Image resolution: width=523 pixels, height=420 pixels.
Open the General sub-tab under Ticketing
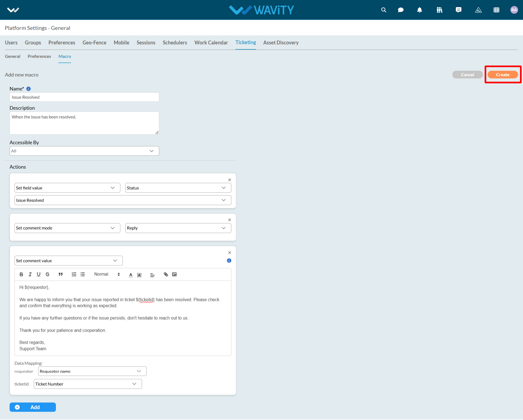coord(13,56)
